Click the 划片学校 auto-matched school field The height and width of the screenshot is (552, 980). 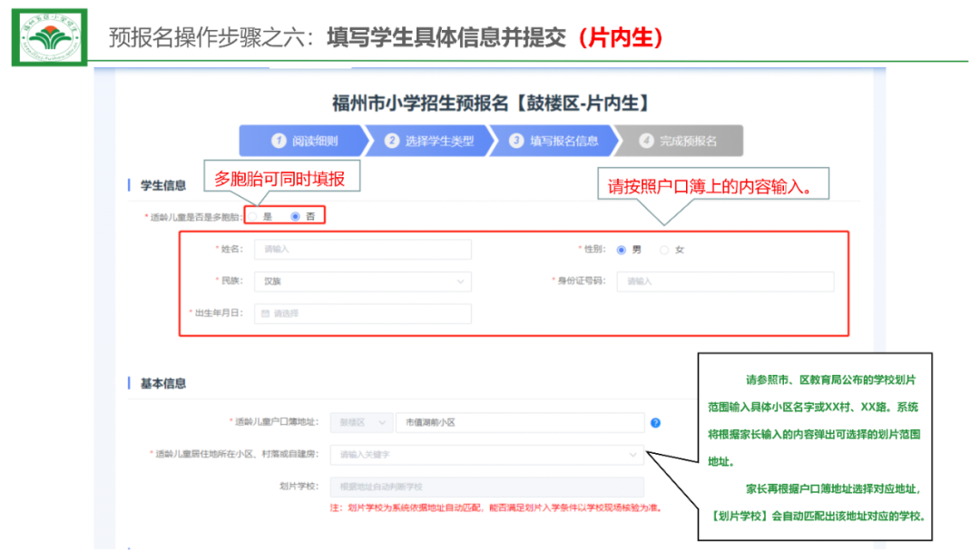tap(486, 487)
